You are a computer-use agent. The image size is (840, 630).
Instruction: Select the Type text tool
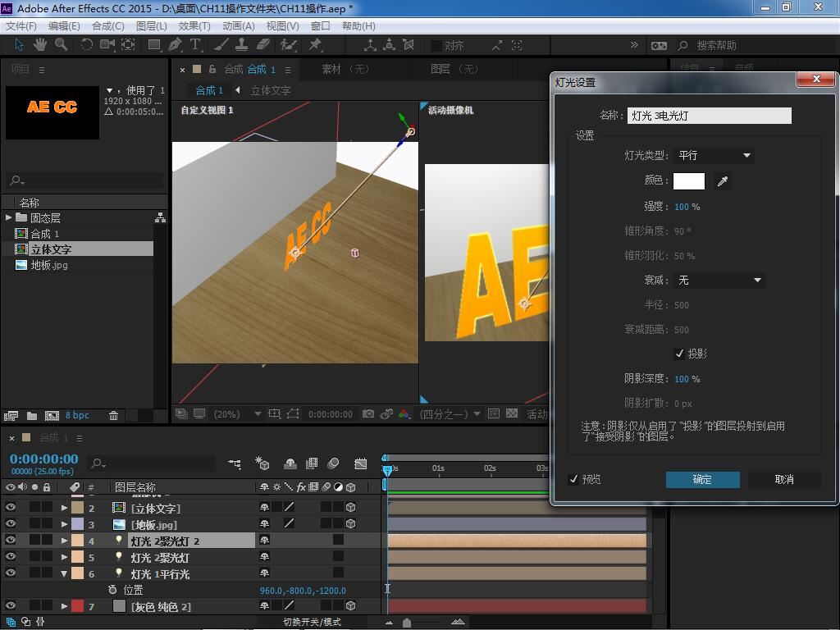point(195,45)
